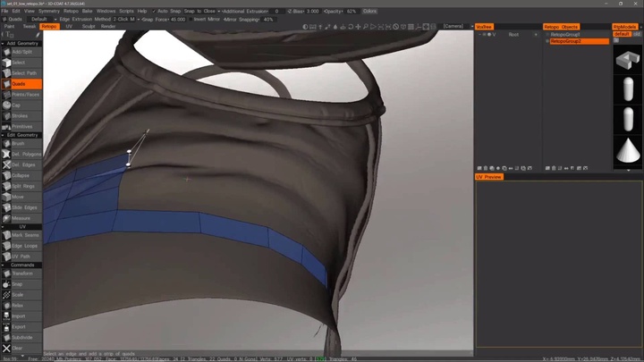
Task: Select the Add/Split tool
Action: tap(21, 52)
